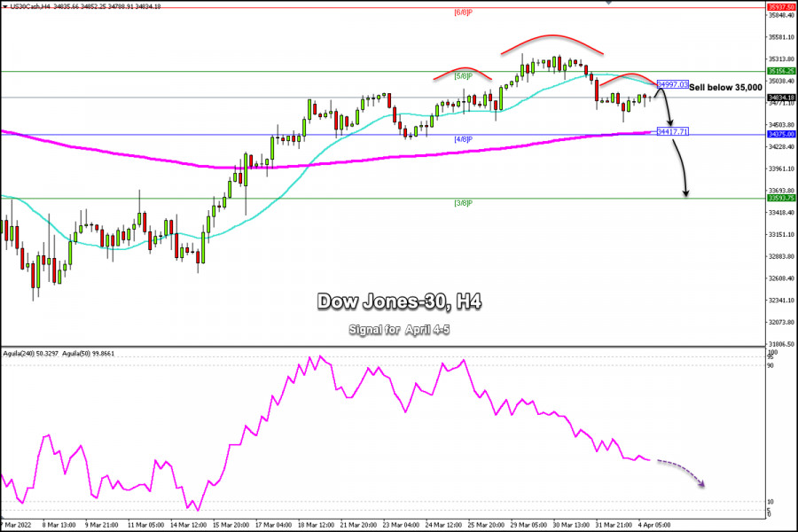This screenshot has height=532, width=798.
Task: Click the Aguila(50) 99.8661 indicator label
Action: pos(89,353)
